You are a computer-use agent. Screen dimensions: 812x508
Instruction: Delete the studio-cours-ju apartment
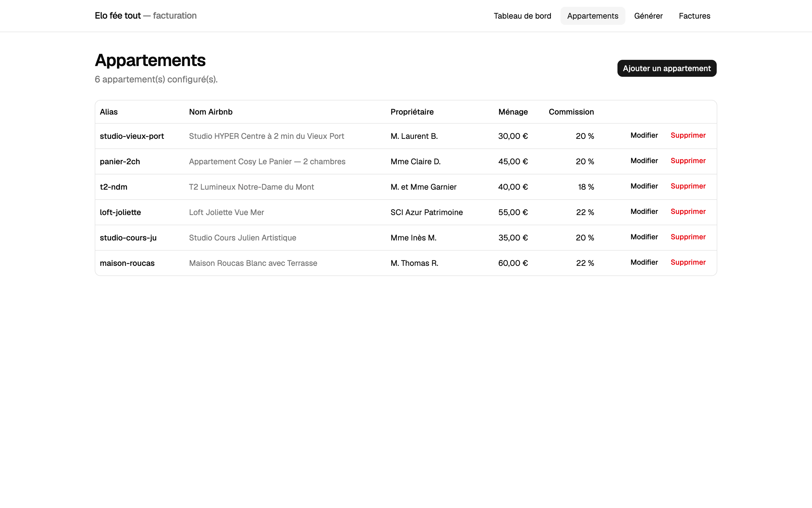pos(688,237)
